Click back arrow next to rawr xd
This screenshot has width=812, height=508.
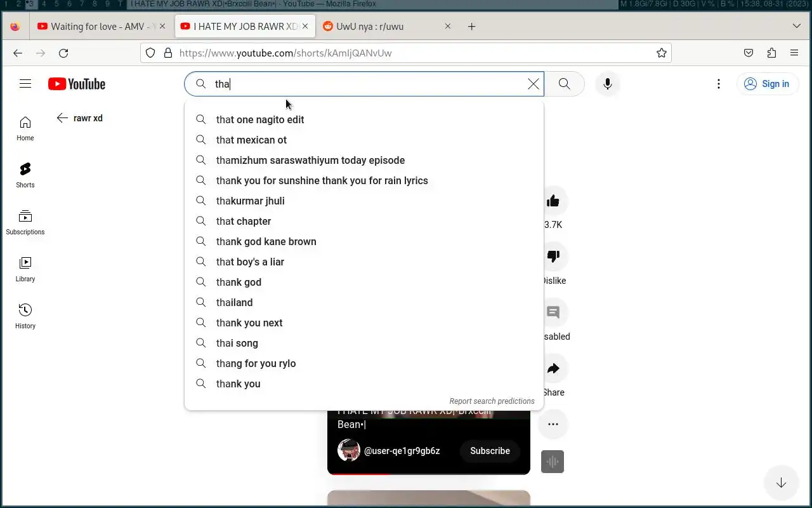click(62, 118)
